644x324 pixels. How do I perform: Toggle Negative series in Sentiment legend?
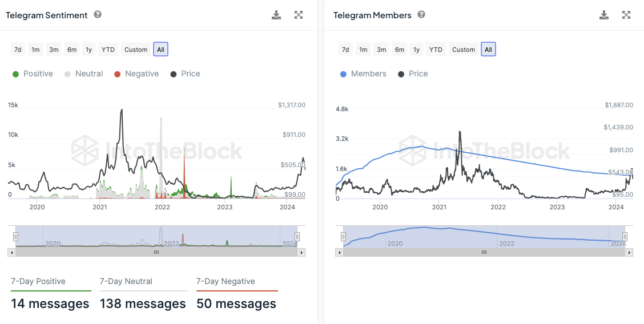(x=136, y=74)
